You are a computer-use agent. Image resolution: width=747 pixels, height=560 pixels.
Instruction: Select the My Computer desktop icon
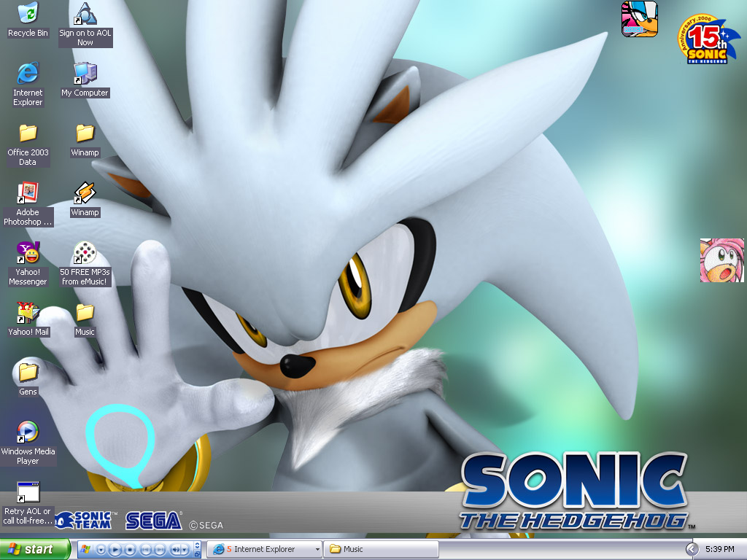pyautogui.click(x=85, y=79)
